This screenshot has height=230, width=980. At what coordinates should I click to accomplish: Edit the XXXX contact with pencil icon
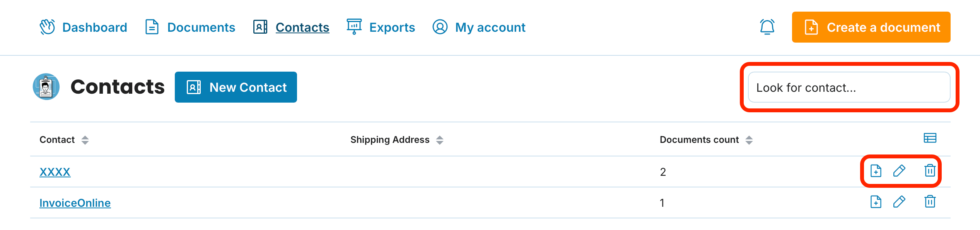click(899, 171)
